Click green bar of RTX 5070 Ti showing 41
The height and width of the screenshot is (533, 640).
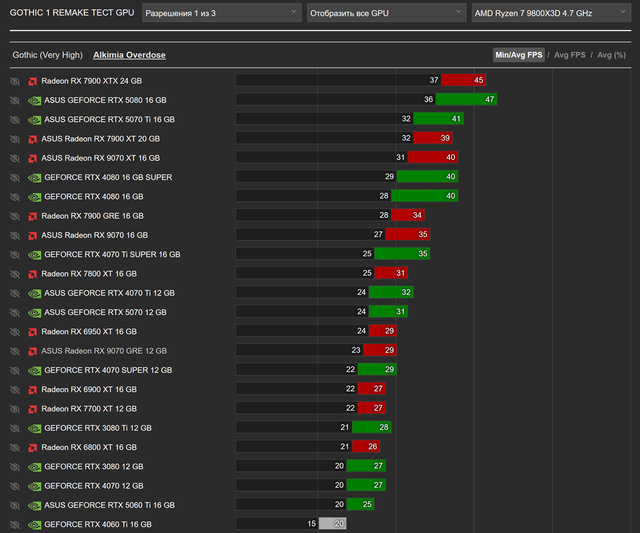point(438,119)
